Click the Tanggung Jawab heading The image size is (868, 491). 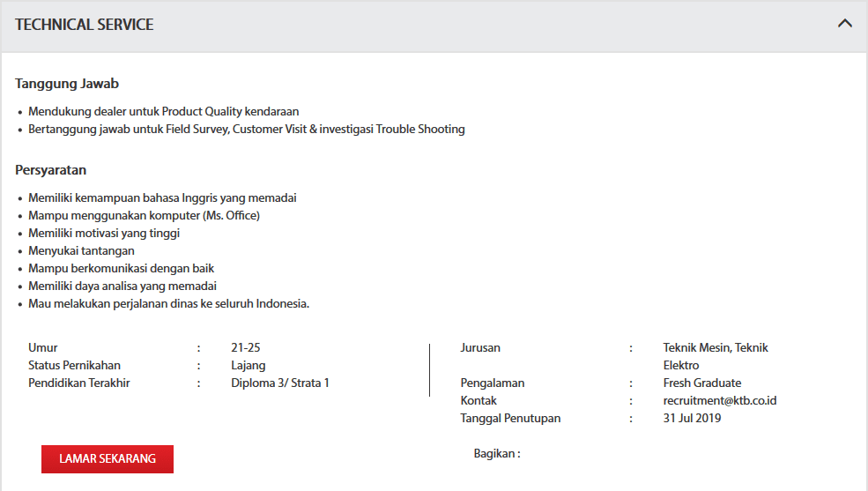67,84
